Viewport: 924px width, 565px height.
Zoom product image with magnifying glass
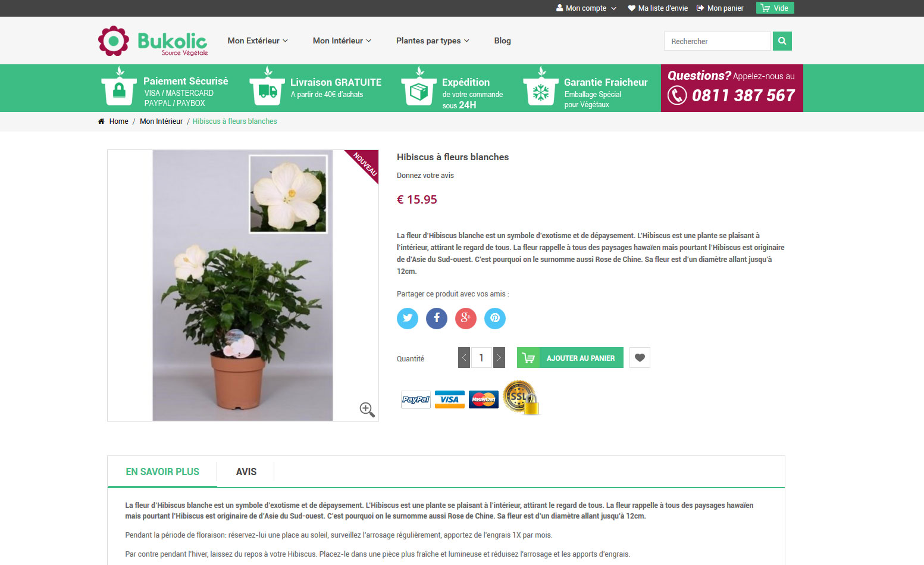point(367,410)
